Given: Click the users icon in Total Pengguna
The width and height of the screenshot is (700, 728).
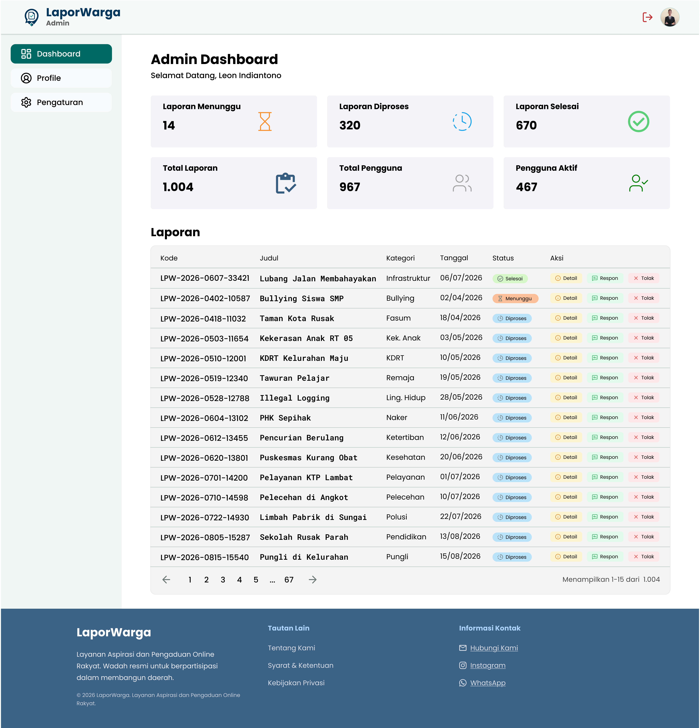Looking at the screenshot, I should coord(462,183).
